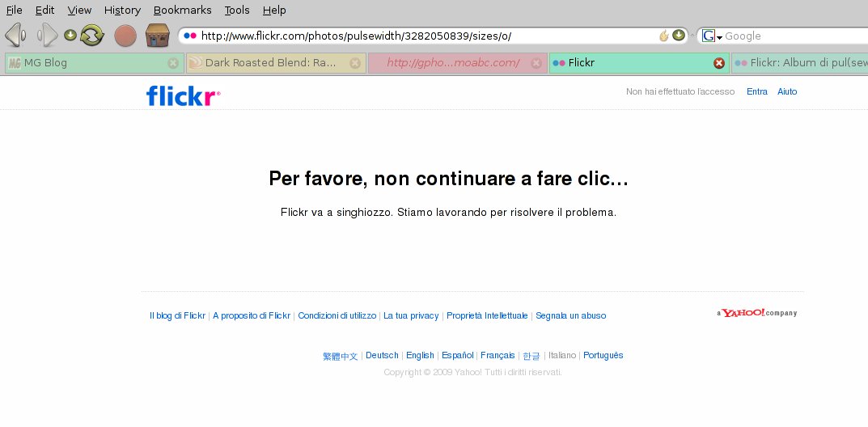Open La tua privacy link
Image resolution: width=868 pixels, height=427 pixels.
point(411,316)
